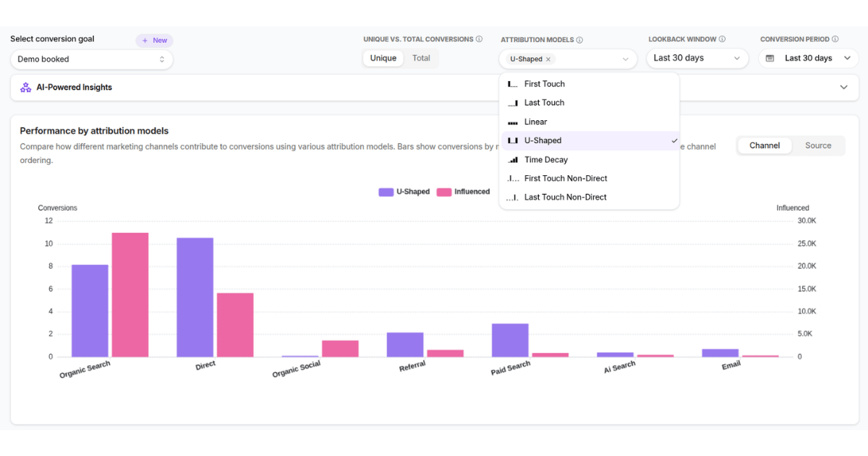Click Organic Search purple U-Shaped bar
The height and width of the screenshot is (456, 868).
90,311
